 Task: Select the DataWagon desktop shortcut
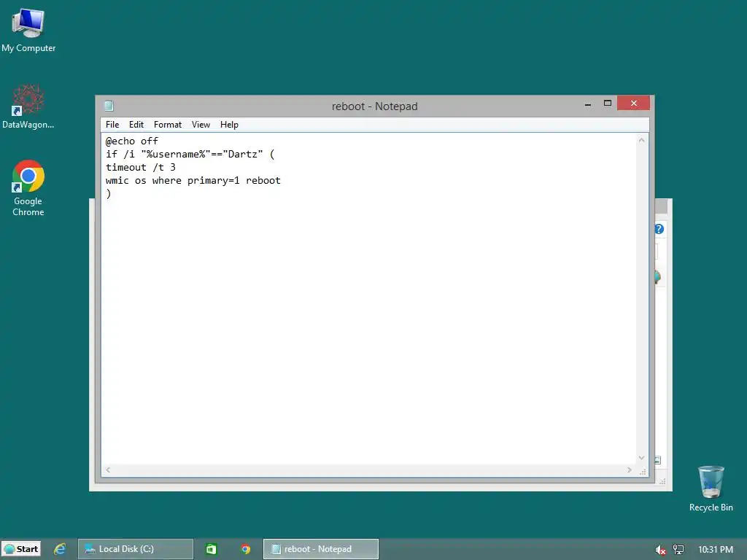(x=28, y=106)
